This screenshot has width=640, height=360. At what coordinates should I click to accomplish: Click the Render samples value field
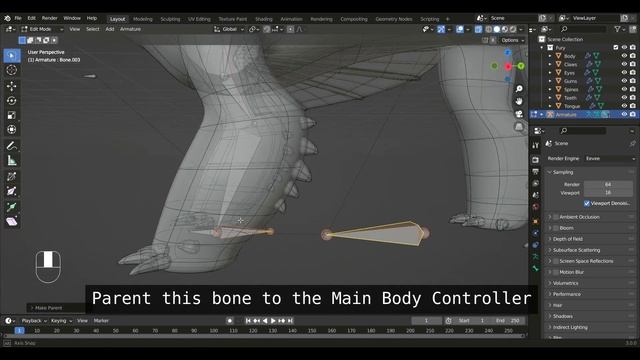pos(608,184)
